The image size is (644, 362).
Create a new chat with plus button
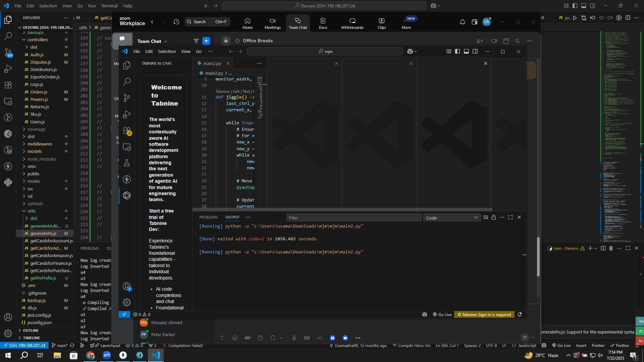(x=206, y=41)
